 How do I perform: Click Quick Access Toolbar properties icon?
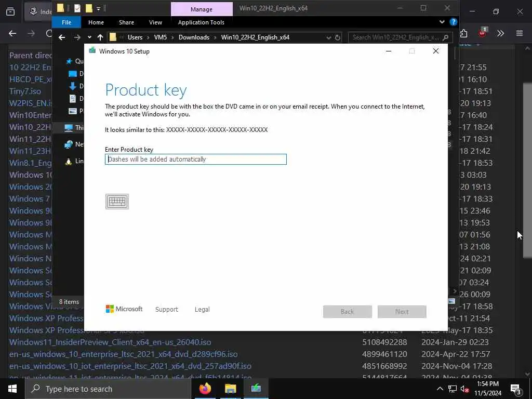[77, 8]
